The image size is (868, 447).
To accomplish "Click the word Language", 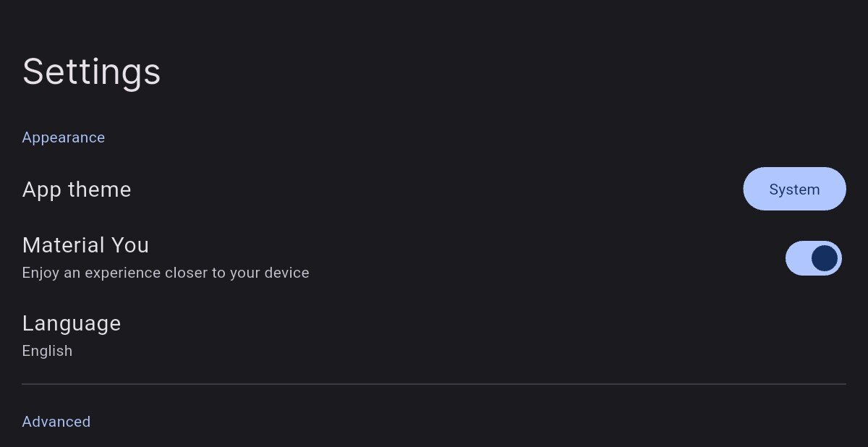I will [x=72, y=323].
